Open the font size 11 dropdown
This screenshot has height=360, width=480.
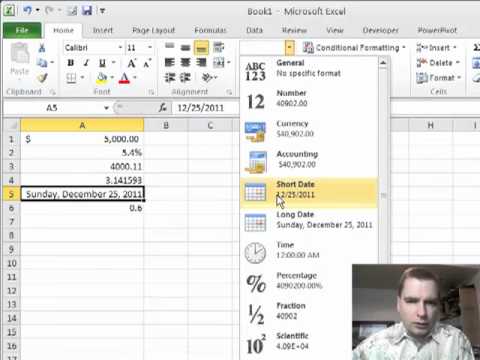pyautogui.click(x=150, y=48)
